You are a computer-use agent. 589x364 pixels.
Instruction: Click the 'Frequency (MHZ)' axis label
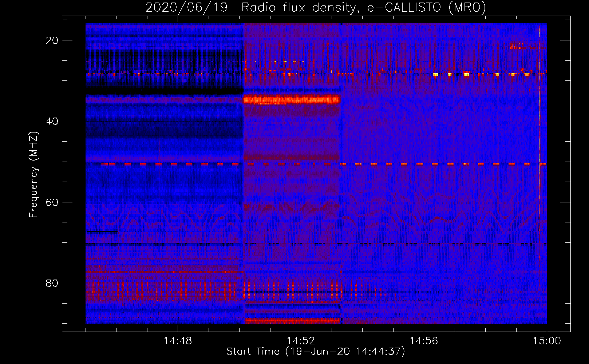34,175
